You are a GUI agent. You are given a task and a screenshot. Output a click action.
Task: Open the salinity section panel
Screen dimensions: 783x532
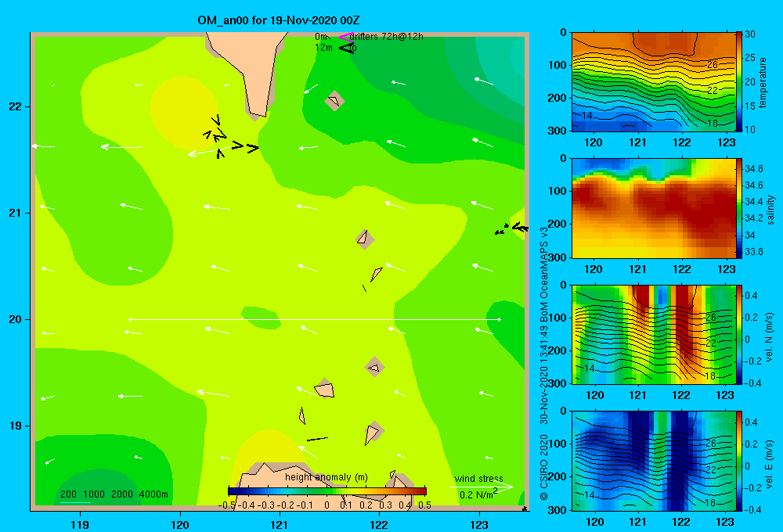click(x=654, y=208)
